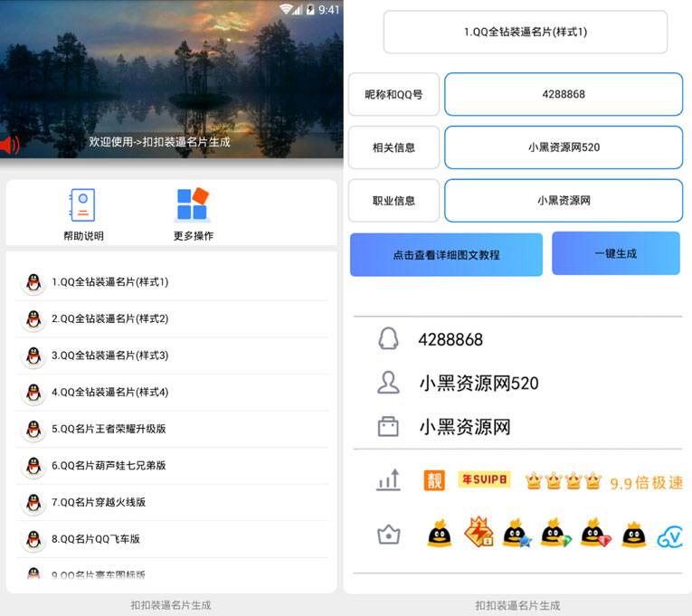Open the 更多操作 more actions icon
The image size is (692, 616).
193,205
